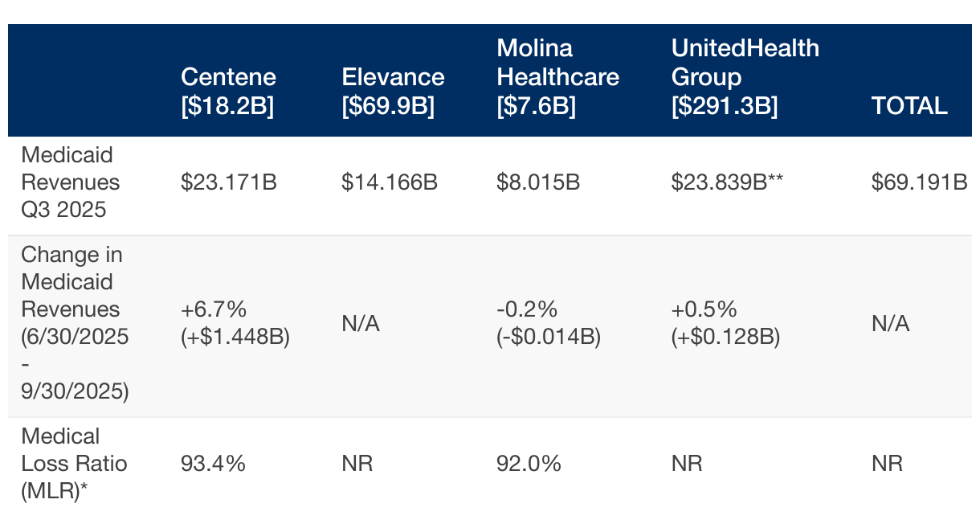Select Centene's $23.171B revenue cell
The width and height of the screenshot is (980, 524).
pos(229,182)
